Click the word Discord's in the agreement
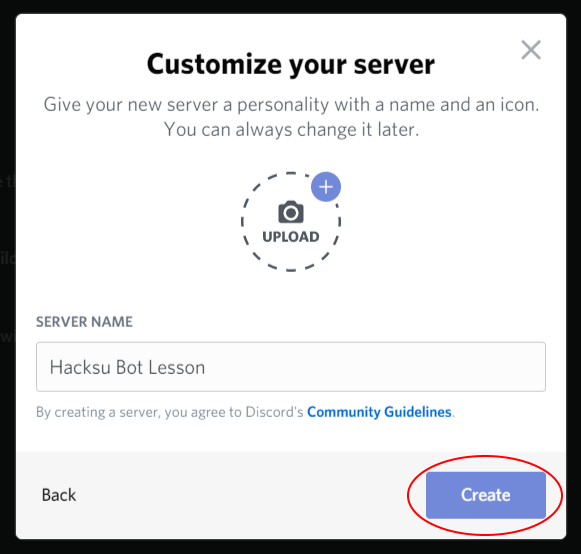 tap(275, 412)
